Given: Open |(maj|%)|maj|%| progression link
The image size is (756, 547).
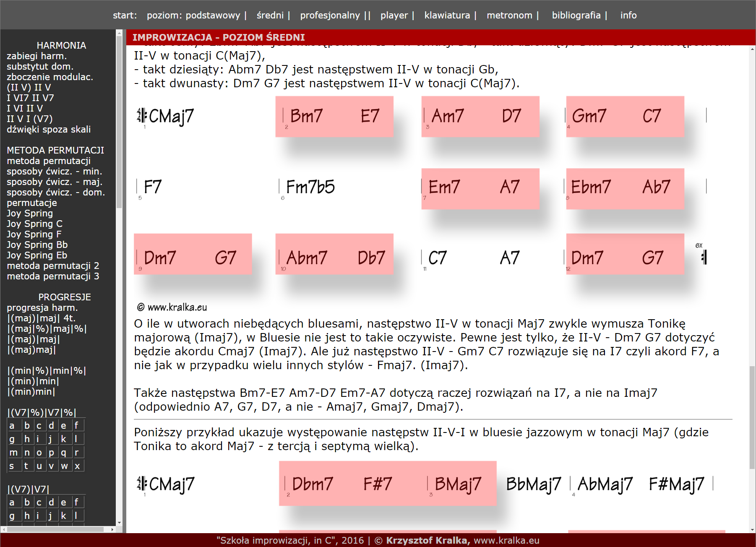Looking at the screenshot, I should coord(47,328).
